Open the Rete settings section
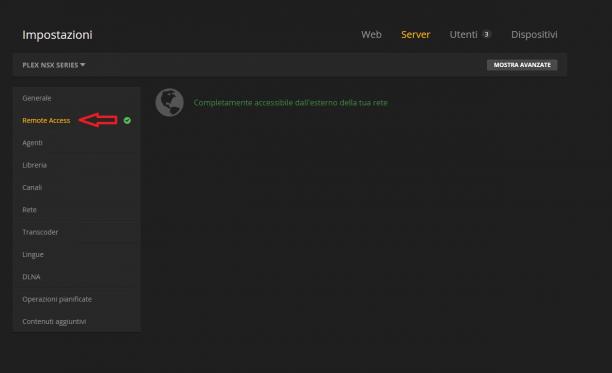 (76, 210)
